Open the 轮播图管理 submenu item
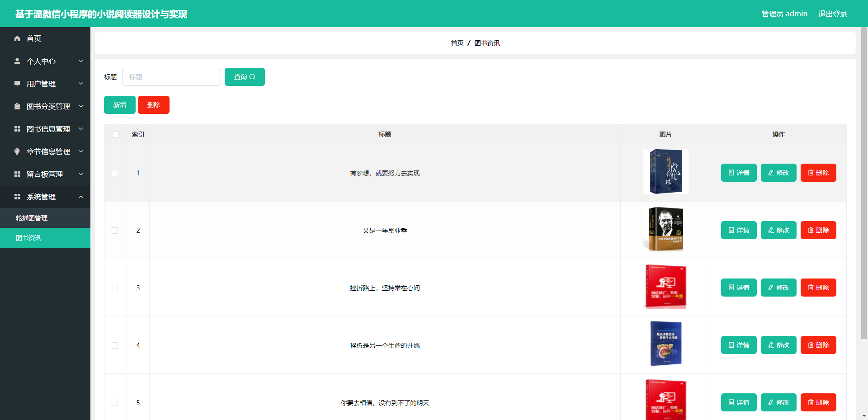The image size is (868, 420). [x=31, y=218]
